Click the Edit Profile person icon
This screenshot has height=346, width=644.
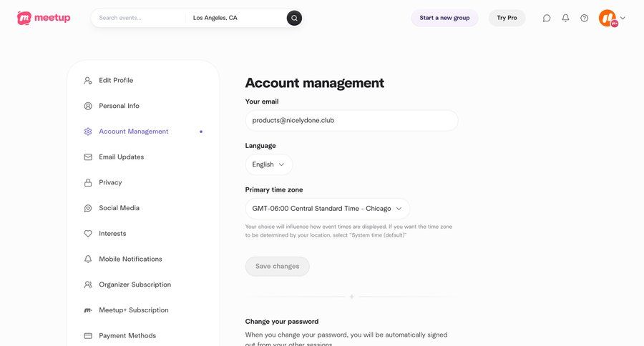(x=88, y=81)
